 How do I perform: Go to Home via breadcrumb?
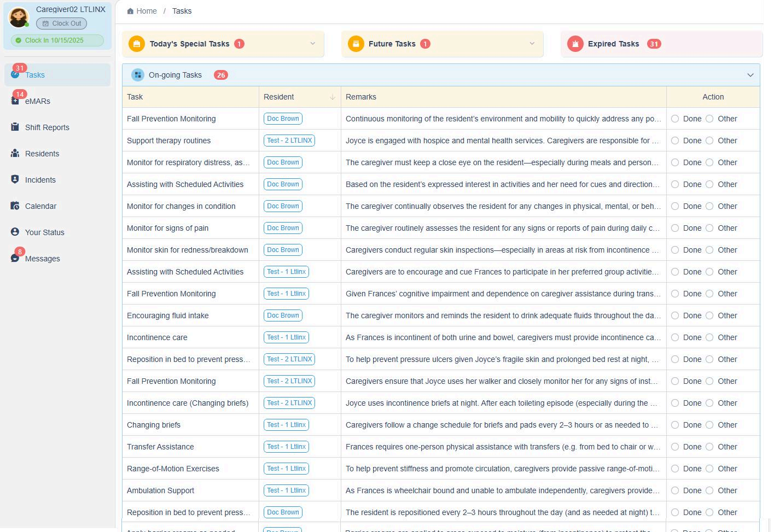click(146, 11)
